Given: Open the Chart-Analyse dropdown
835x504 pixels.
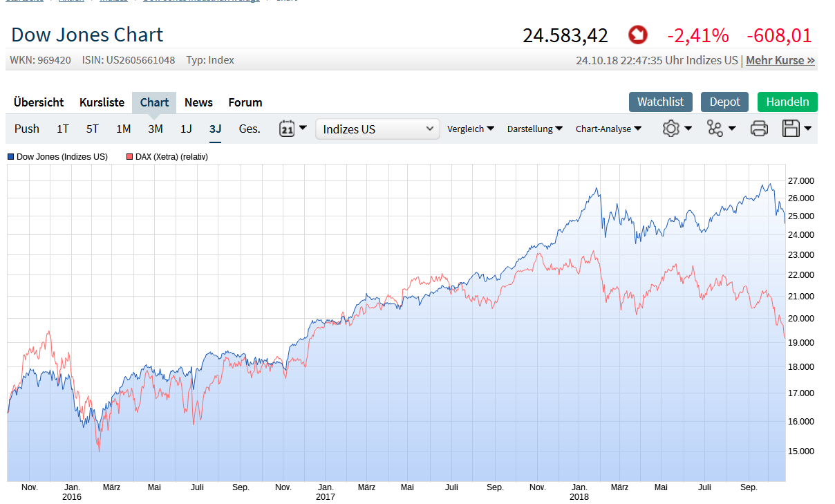Looking at the screenshot, I should point(608,129).
